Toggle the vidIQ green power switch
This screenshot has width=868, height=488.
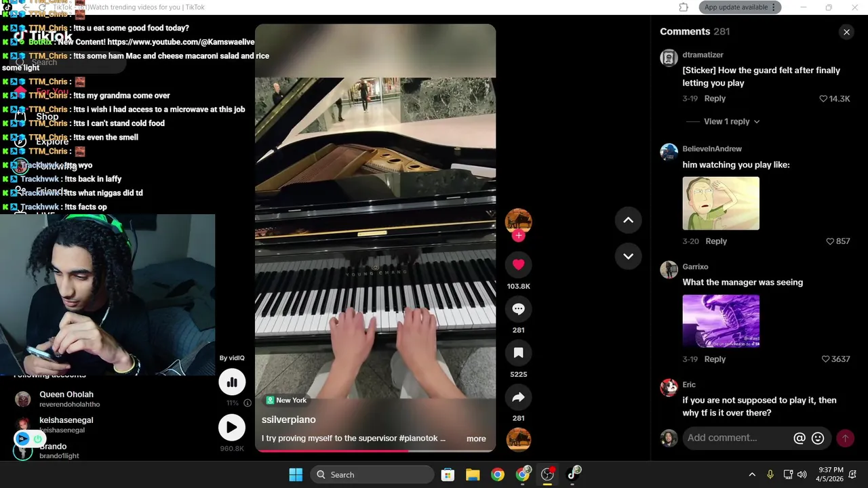(37, 439)
